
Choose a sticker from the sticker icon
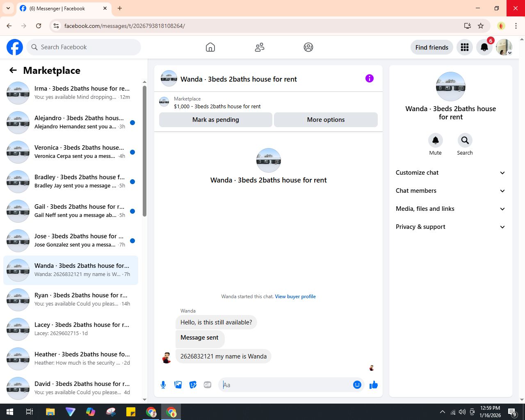tap(193, 385)
